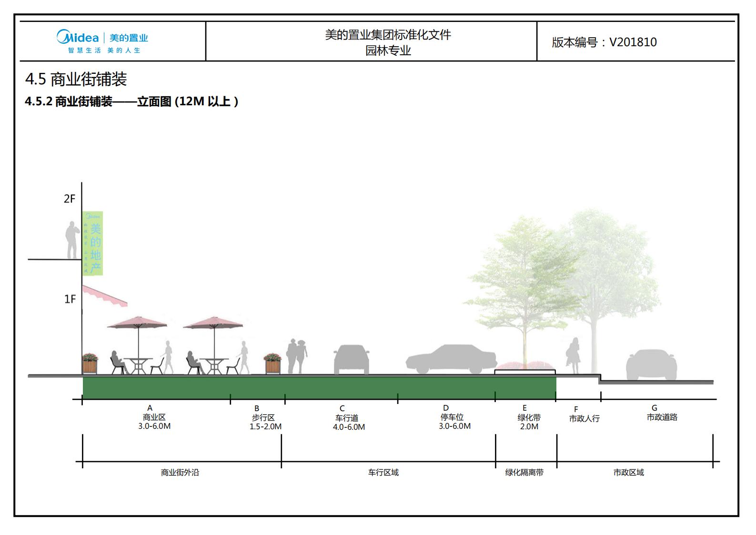Click the flower planter box near the walking couple

tap(272, 363)
